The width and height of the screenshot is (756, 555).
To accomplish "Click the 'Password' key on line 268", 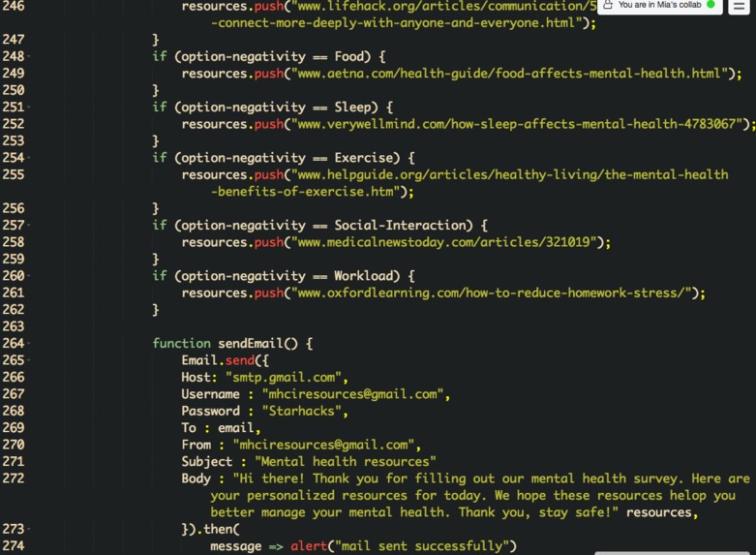I will pyautogui.click(x=210, y=412).
